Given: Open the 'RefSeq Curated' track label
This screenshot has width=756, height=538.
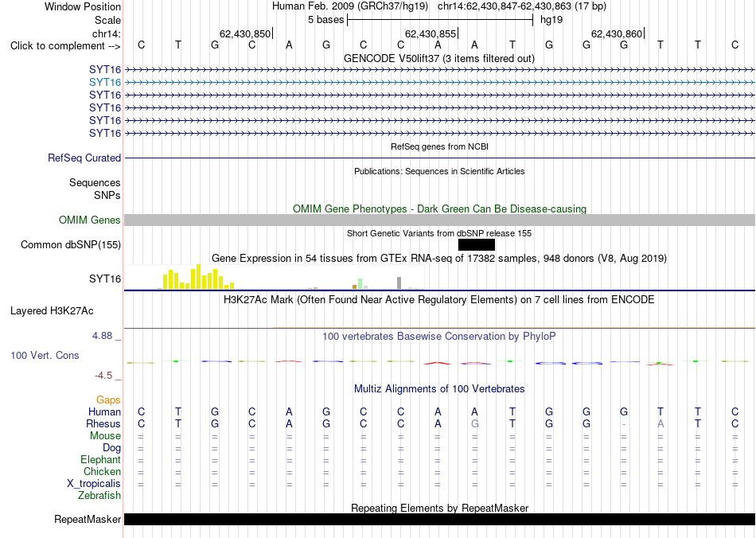Looking at the screenshot, I should pyautogui.click(x=84, y=158).
